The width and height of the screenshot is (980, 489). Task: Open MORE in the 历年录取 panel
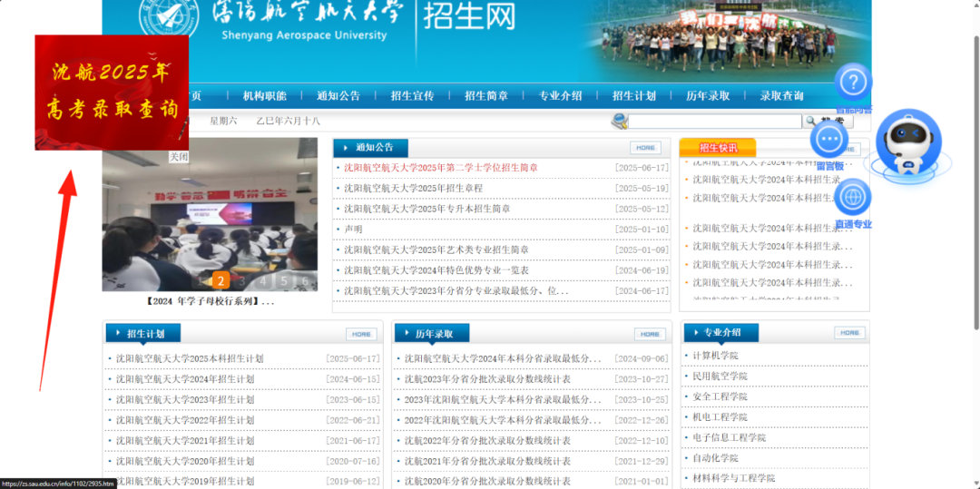pos(650,334)
